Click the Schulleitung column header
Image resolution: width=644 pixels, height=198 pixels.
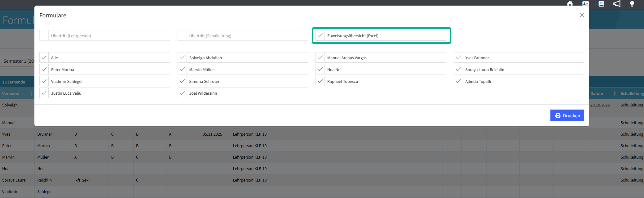point(632,93)
